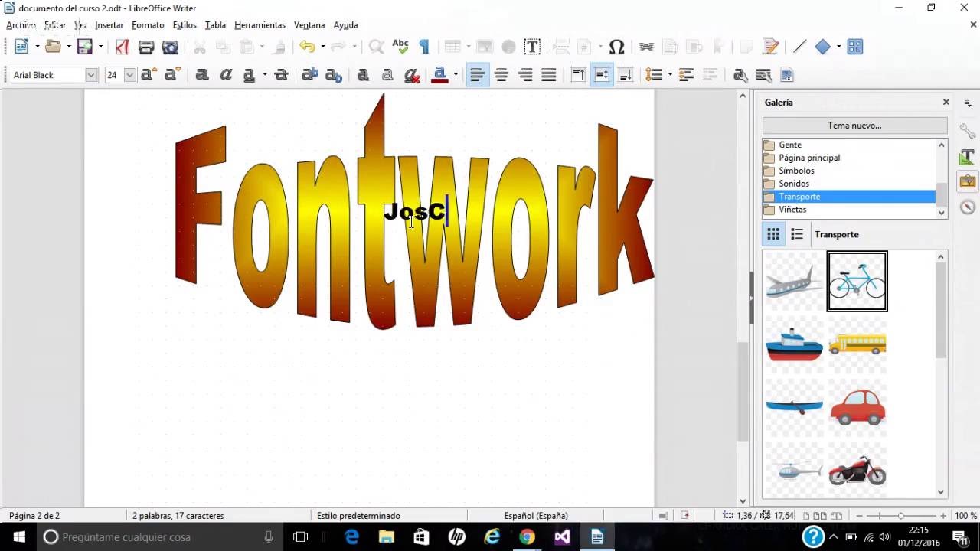This screenshot has width=980, height=551.
Task: Set Justified paragraph alignment
Action: [x=549, y=75]
